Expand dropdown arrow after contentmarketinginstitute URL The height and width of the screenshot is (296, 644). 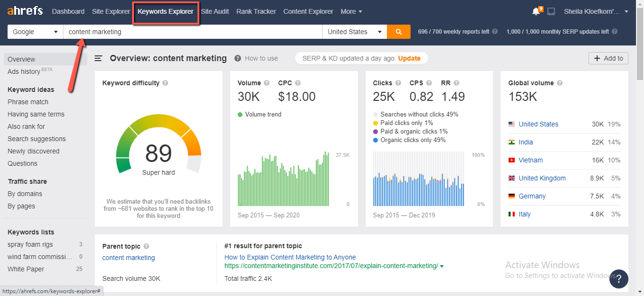pyautogui.click(x=442, y=266)
